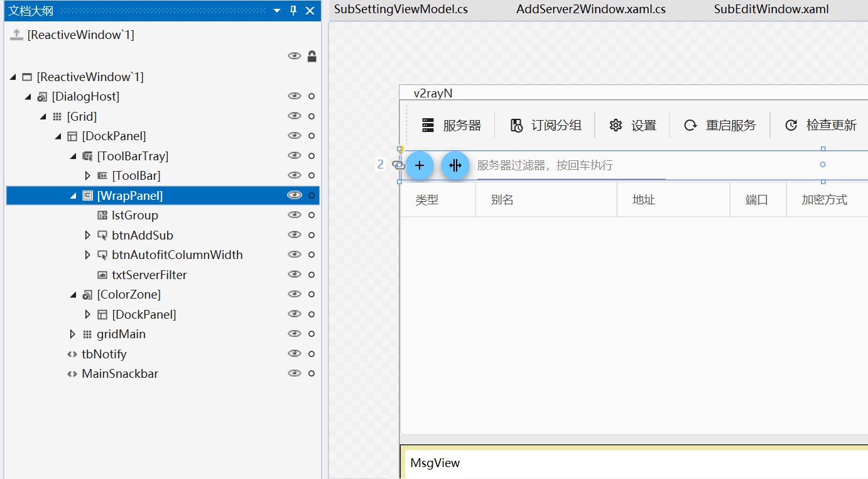Switch to SubSettingViewModel.cs tab
The width and height of the screenshot is (868, 479).
tap(401, 9)
